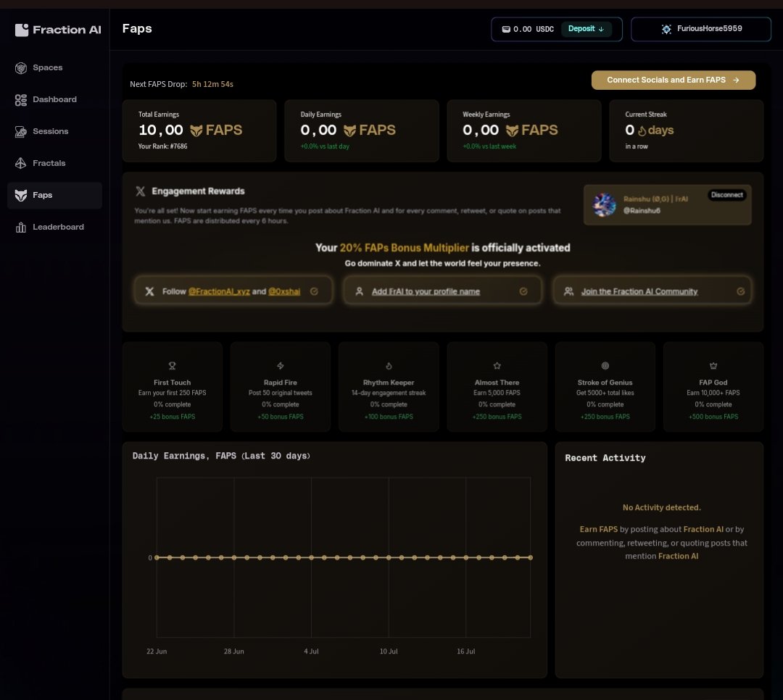Toggle the checkmark for Follow @FractionAI_xyz task
The image size is (783, 700).
(x=314, y=291)
